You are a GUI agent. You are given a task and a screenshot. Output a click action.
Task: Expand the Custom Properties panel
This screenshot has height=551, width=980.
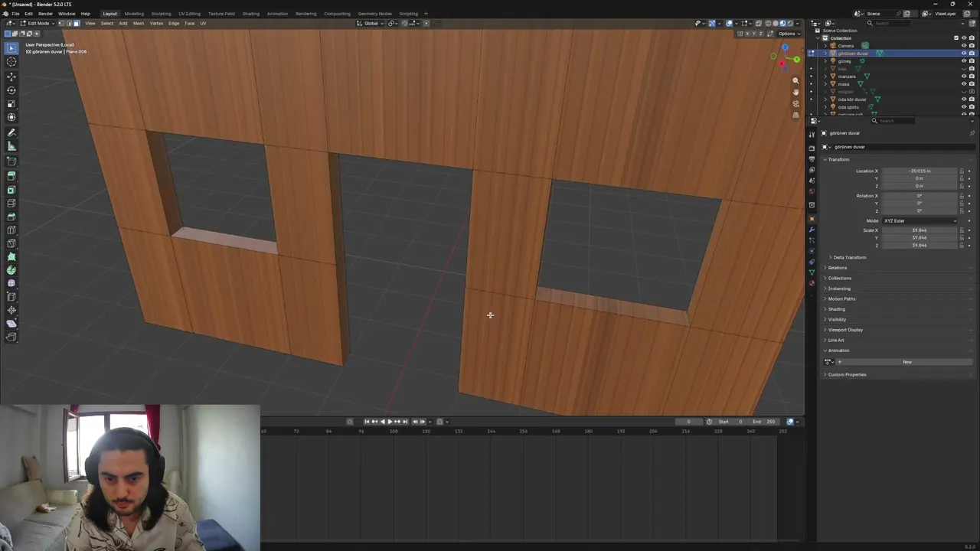pyautogui.click(x=847, y=375)
